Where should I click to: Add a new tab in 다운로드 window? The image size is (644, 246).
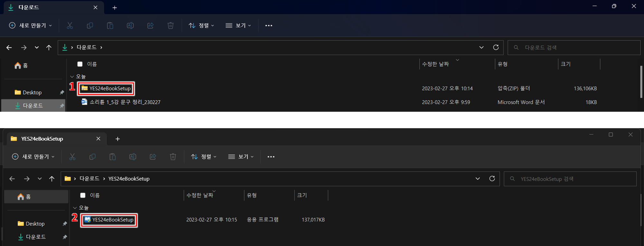click(115, 8)
